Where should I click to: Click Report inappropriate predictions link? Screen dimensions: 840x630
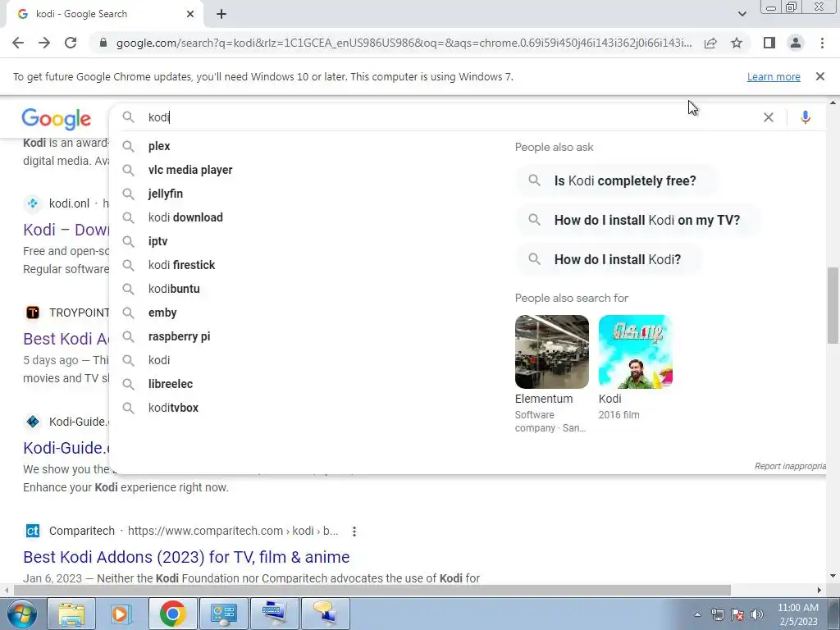(x=790, y=466)
